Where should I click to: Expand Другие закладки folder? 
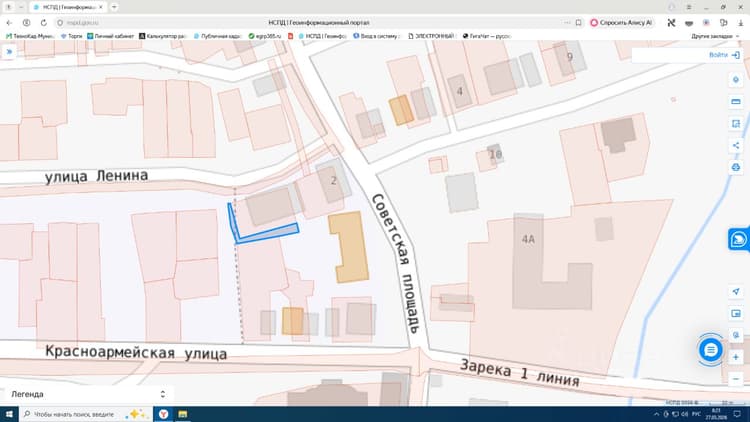coord(715,36)
